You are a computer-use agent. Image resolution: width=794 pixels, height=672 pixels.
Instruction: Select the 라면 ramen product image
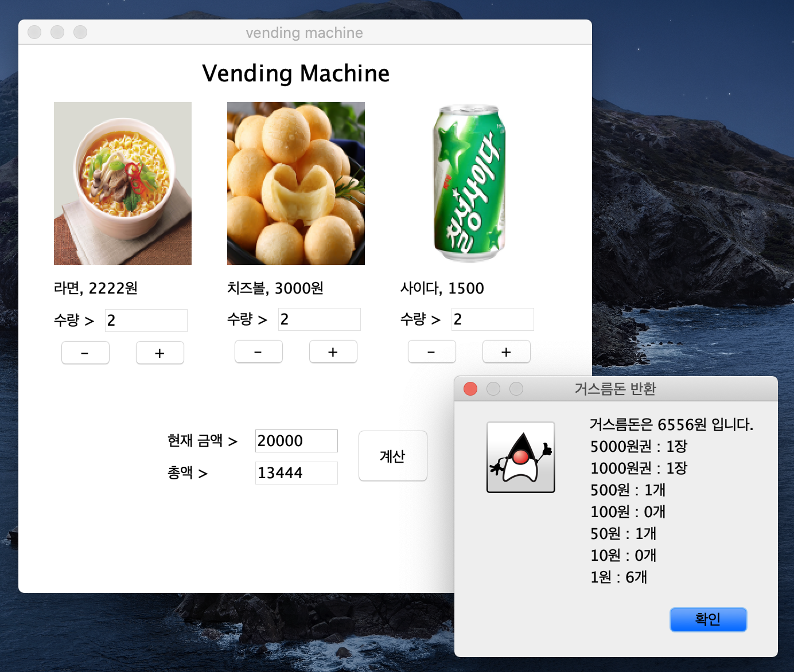(122, 183)
